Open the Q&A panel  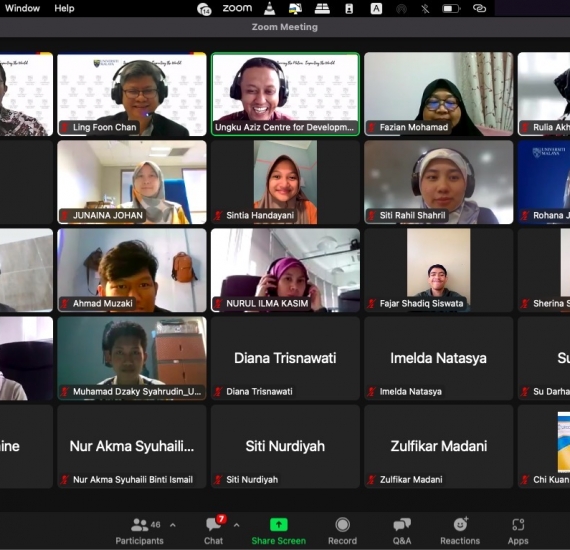point(402,531)
